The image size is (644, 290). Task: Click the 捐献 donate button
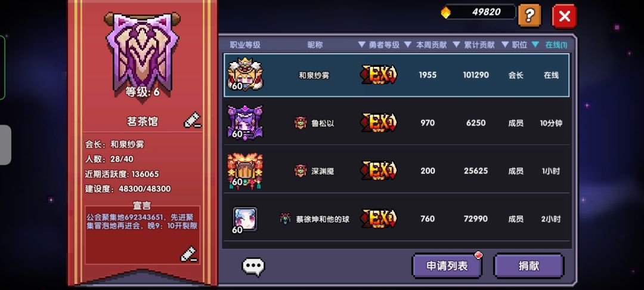(528, 266)
